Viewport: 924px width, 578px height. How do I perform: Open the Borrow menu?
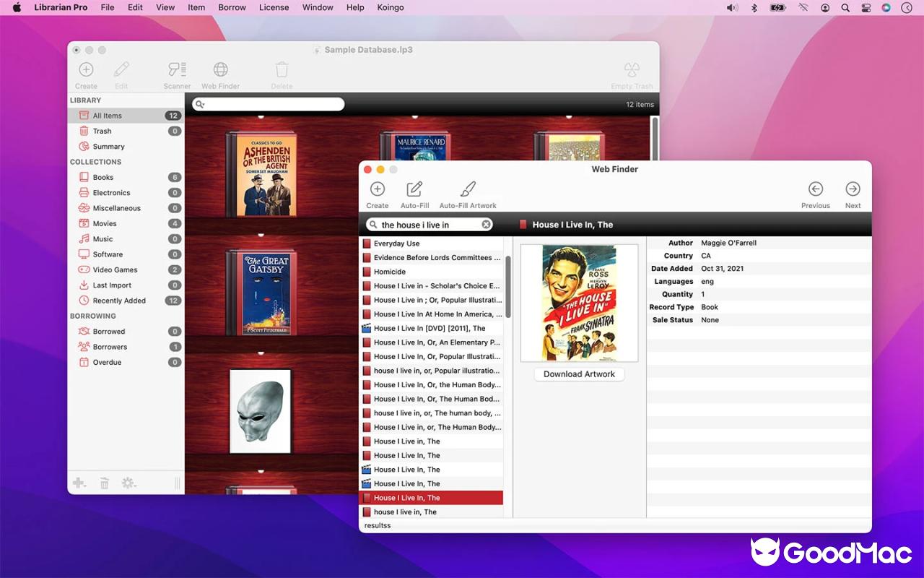tap(232, 7)
